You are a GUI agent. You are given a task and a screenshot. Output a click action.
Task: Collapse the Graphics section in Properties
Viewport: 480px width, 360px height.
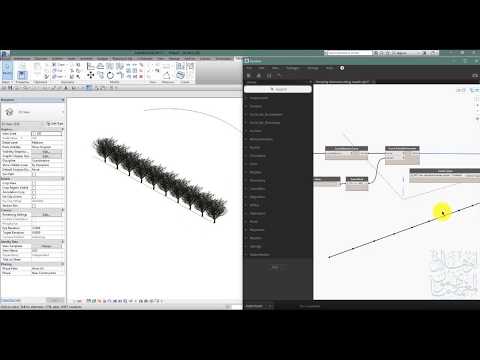[62, 129]
